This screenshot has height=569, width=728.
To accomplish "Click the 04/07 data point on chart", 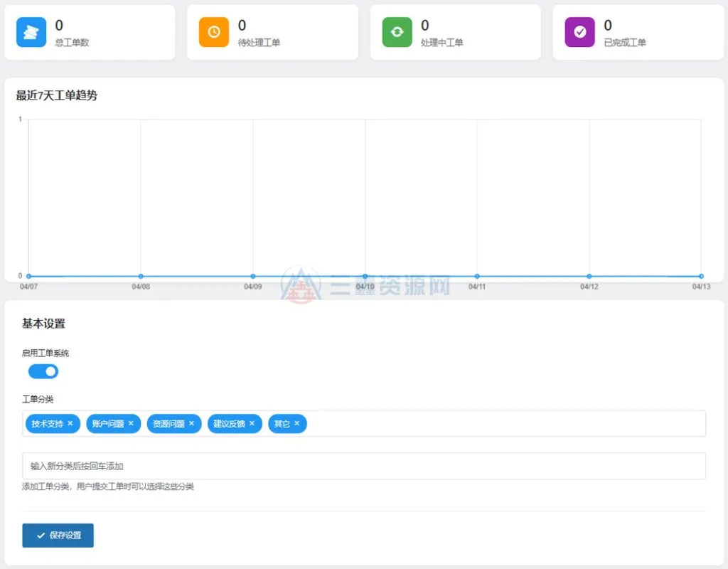I will (x=28, y=276).
